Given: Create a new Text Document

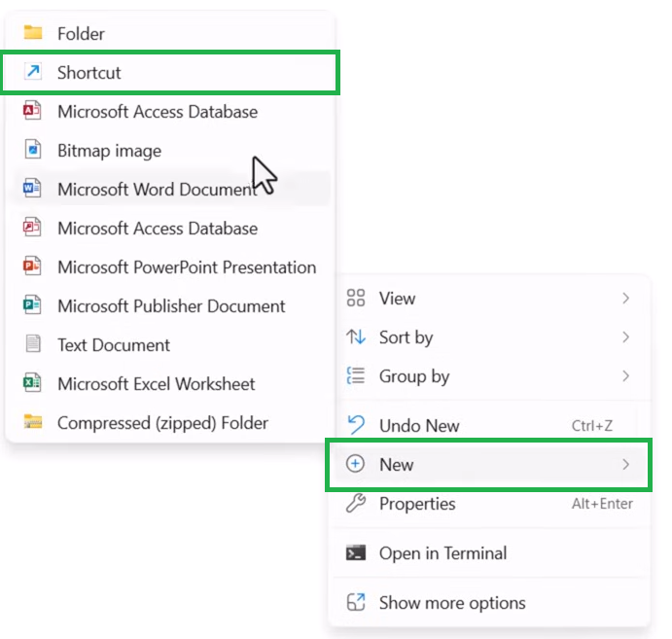Looking at the screenshot, I should (114, 345).
